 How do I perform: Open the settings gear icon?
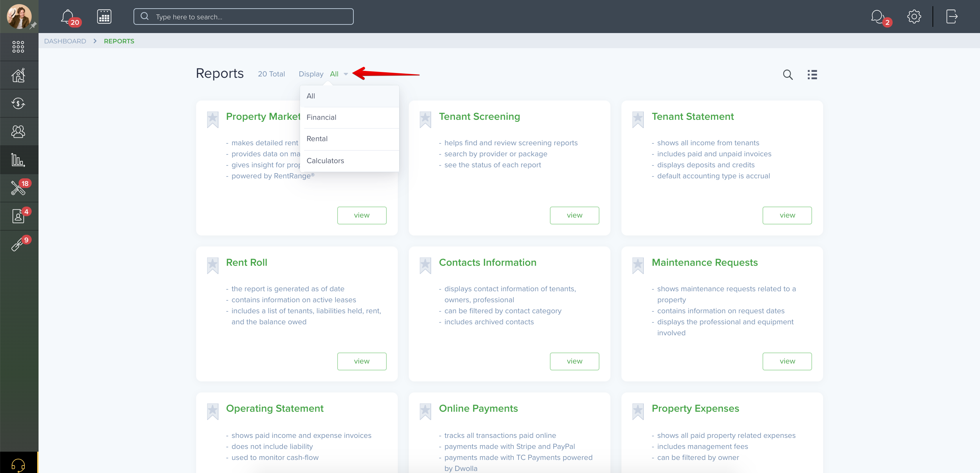coord(914,17)
